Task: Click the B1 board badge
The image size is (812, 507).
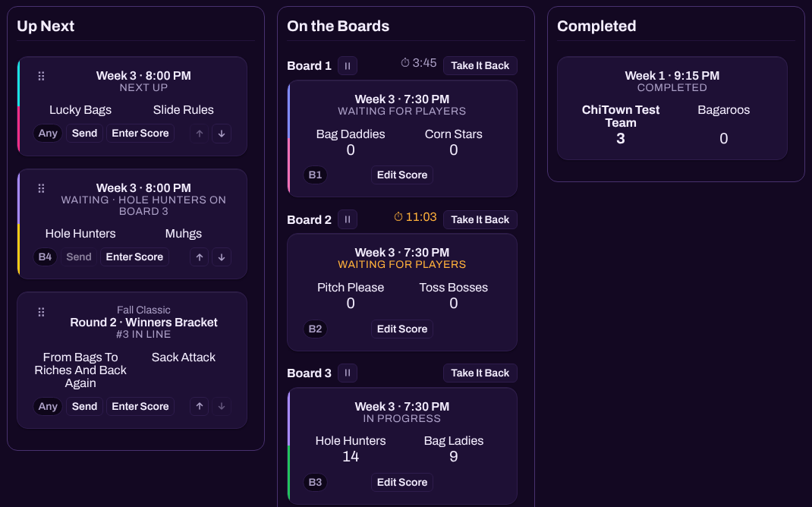Action: point(316,175)
